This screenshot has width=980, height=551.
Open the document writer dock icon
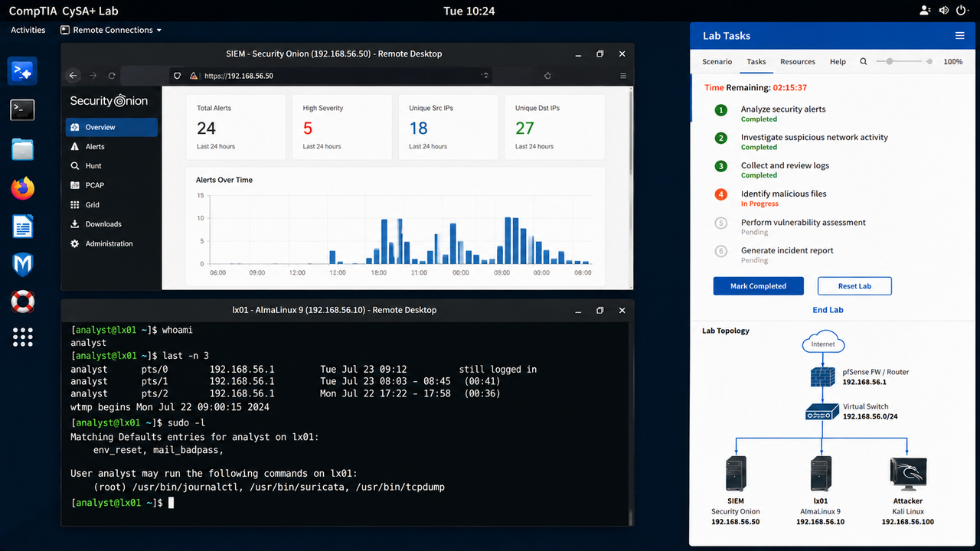point(23,227)
